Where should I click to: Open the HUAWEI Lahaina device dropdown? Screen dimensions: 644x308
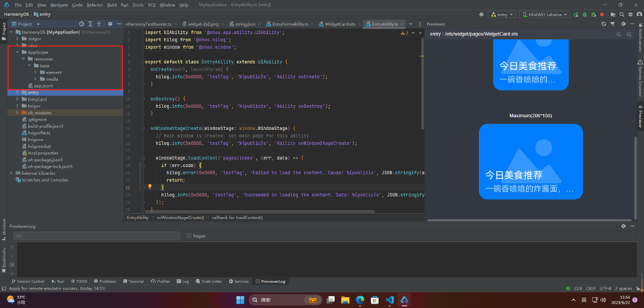tap(545, 15)
